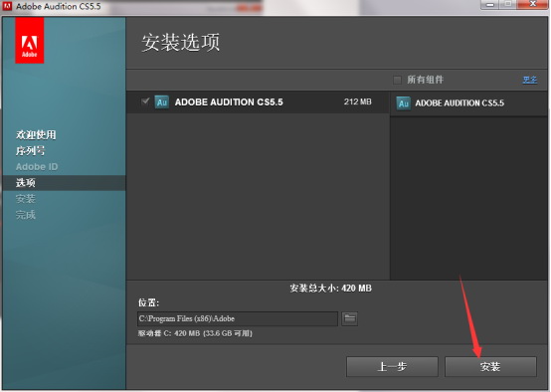Click the ADOBE AUDITION CS5.5 description title
551x392 pixels.
click(x=459, y=103)
